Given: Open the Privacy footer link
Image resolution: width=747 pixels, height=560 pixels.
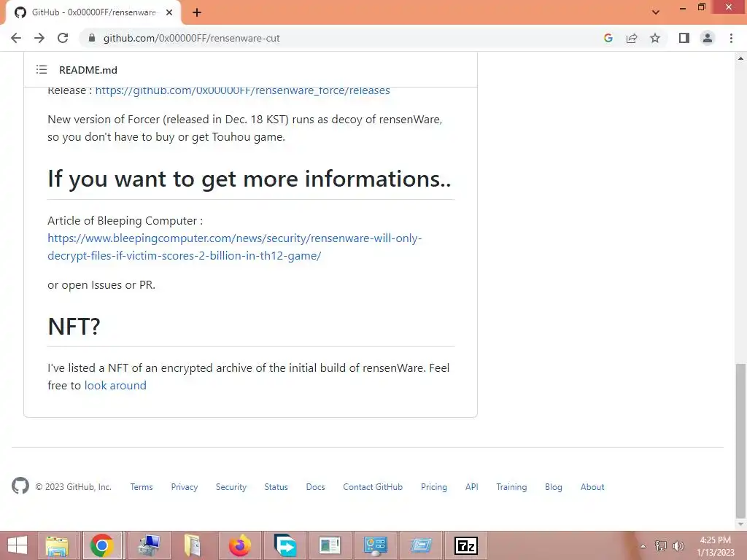Looking at the screenshot, I should [185, 486].
